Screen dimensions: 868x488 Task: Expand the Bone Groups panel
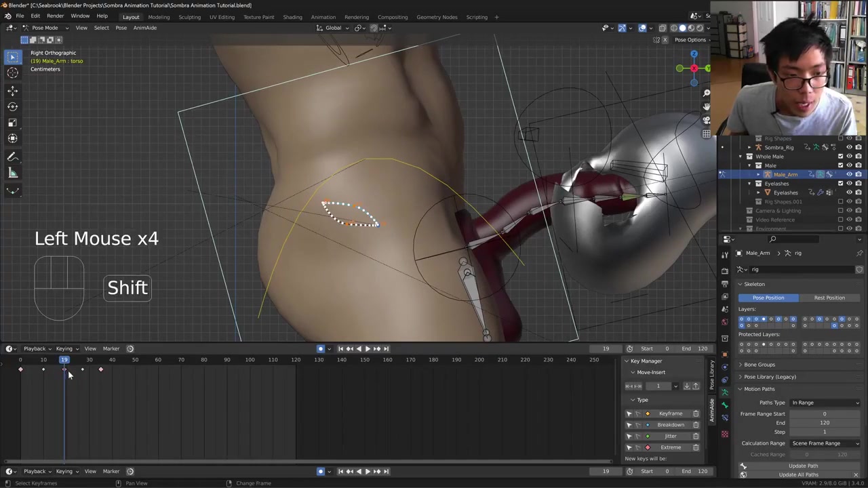[x=759, y=365]
